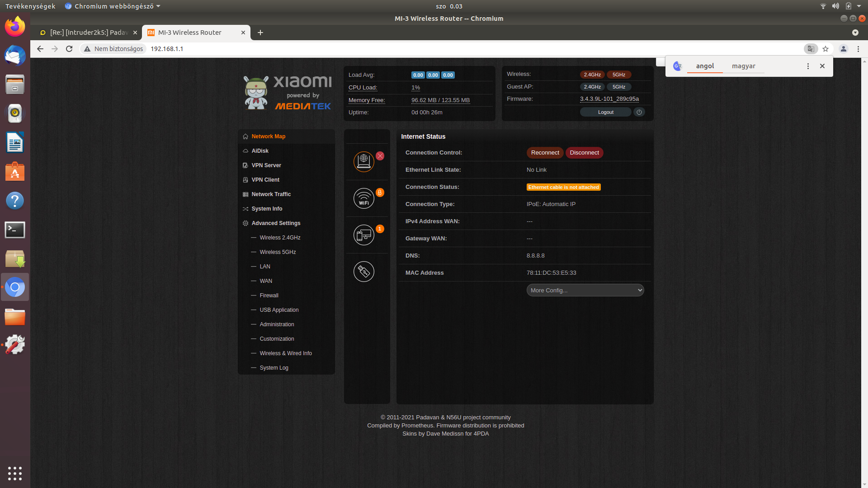
Task: Open the tab search dropdown
Action: [855, 33]
